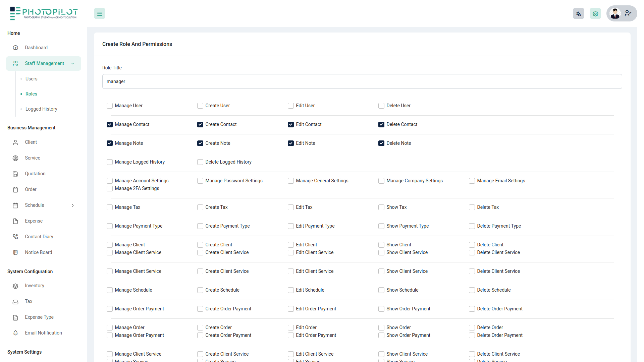Open the Users submenu item
This screenshot has width=644, height=362.
pyautogui.click(x=32, y=79)
